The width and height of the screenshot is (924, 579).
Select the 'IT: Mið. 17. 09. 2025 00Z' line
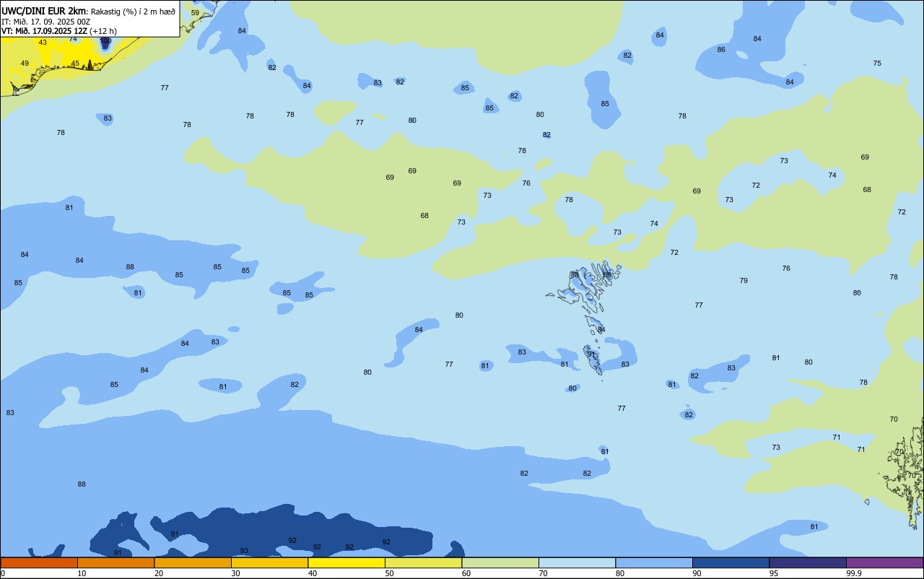coord(45,22)
